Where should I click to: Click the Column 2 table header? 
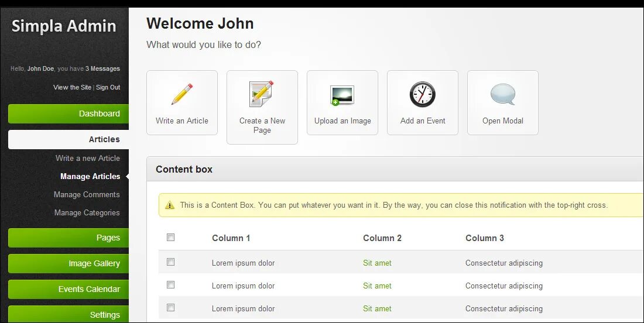(382, 238)
